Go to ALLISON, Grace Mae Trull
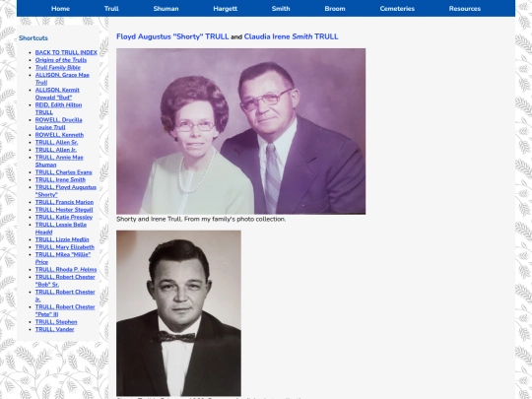Screen dimensions: 532x399 click(x=62, y=79)
